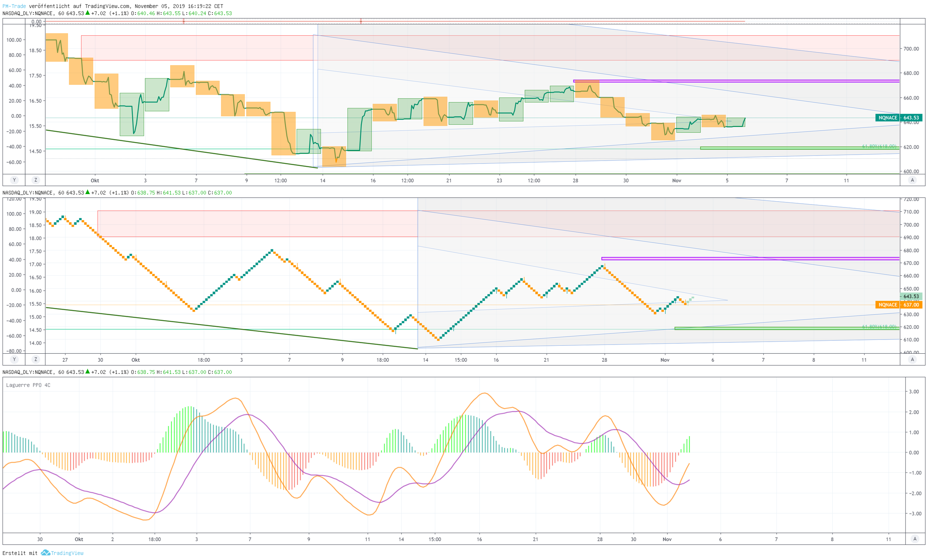This screenshot has height=560, width=928.
Task: Click the green NQNACE price tag on top chart
Action: click(x=888, y=118)
